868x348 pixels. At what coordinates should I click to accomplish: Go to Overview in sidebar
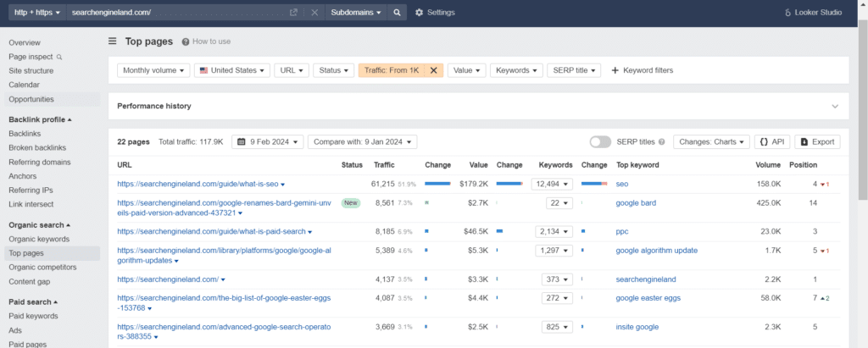pos(25,42)
